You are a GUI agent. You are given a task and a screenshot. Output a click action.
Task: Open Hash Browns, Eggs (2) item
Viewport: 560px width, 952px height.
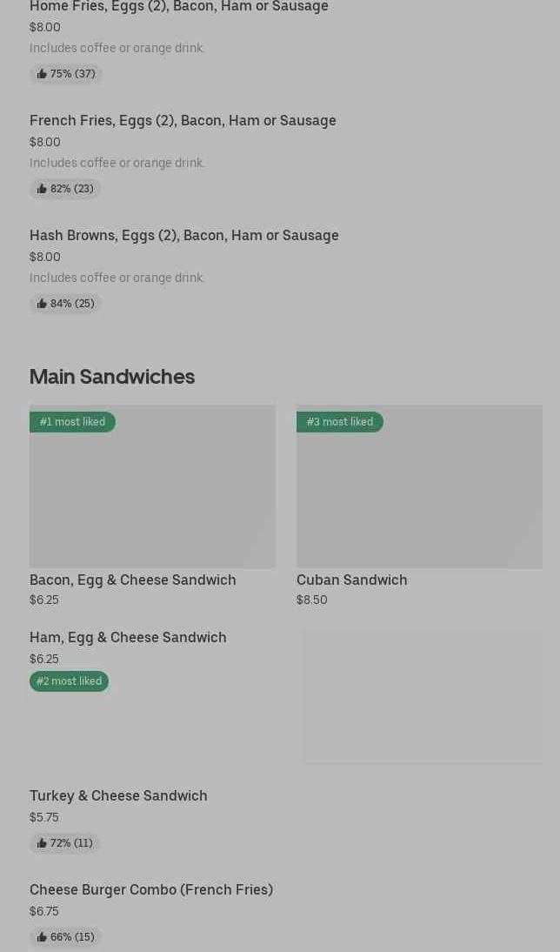(x=184, y=235)
